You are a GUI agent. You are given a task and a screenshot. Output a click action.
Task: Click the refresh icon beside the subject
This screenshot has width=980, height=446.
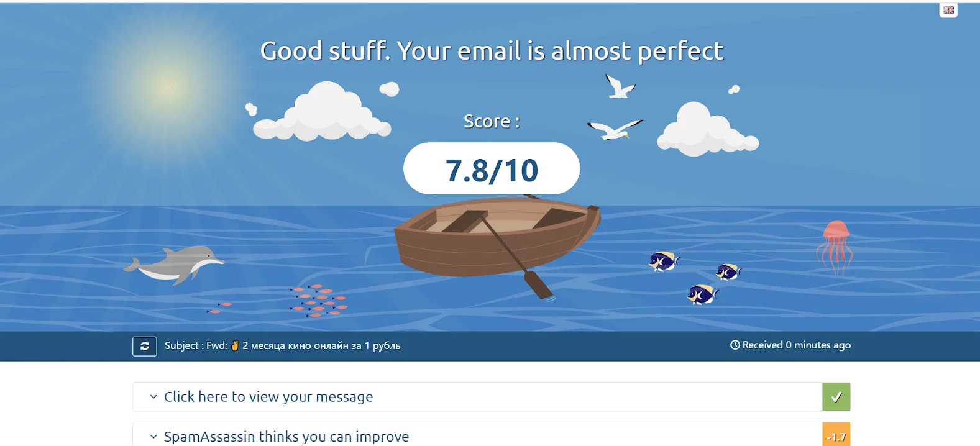tap(145, 346)
